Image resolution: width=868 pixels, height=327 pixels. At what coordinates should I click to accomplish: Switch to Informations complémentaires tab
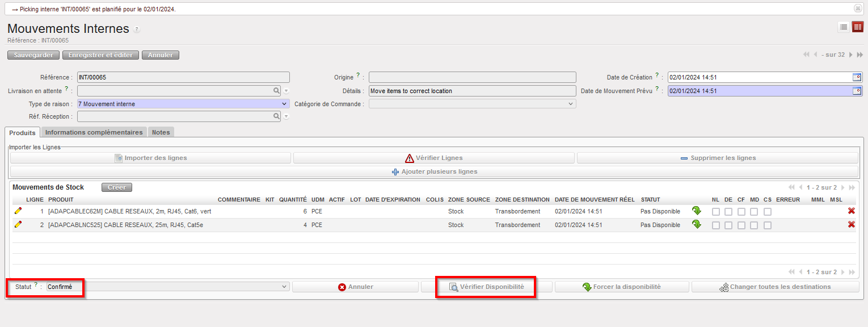[x=94, y=132]
